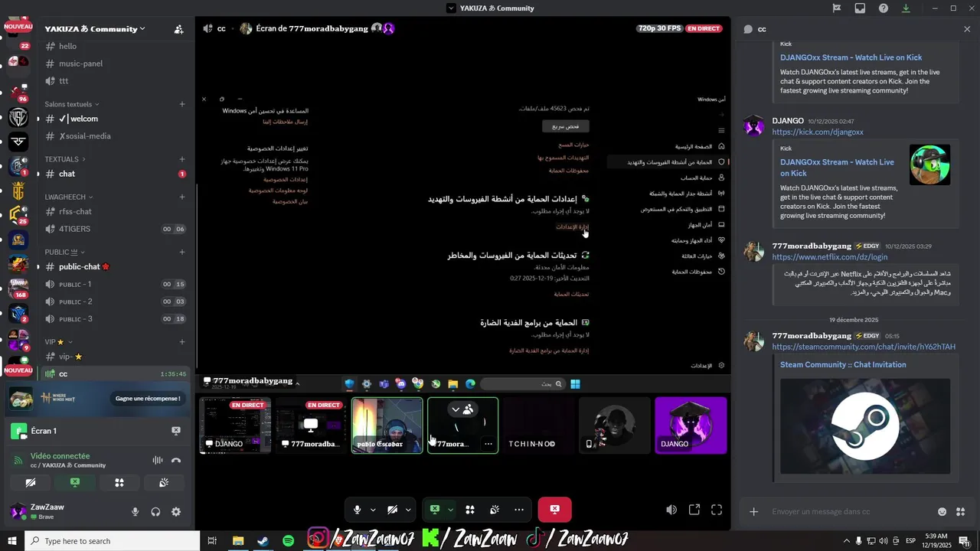Open the hello text channel

pos(115,47)
